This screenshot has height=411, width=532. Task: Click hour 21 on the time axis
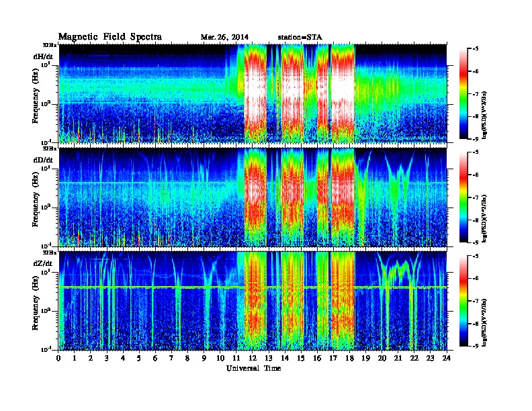point(398,359)
